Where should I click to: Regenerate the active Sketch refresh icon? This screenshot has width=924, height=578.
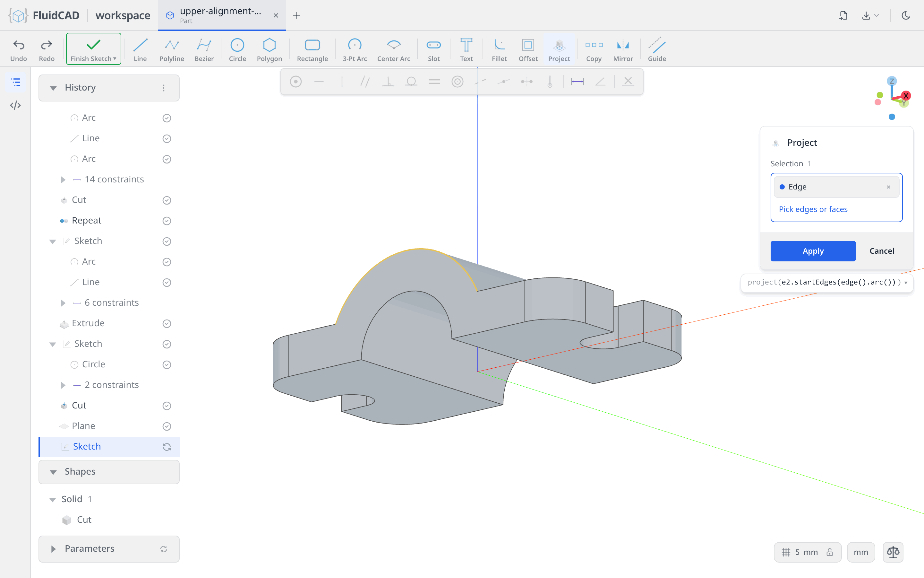(167, 446)
